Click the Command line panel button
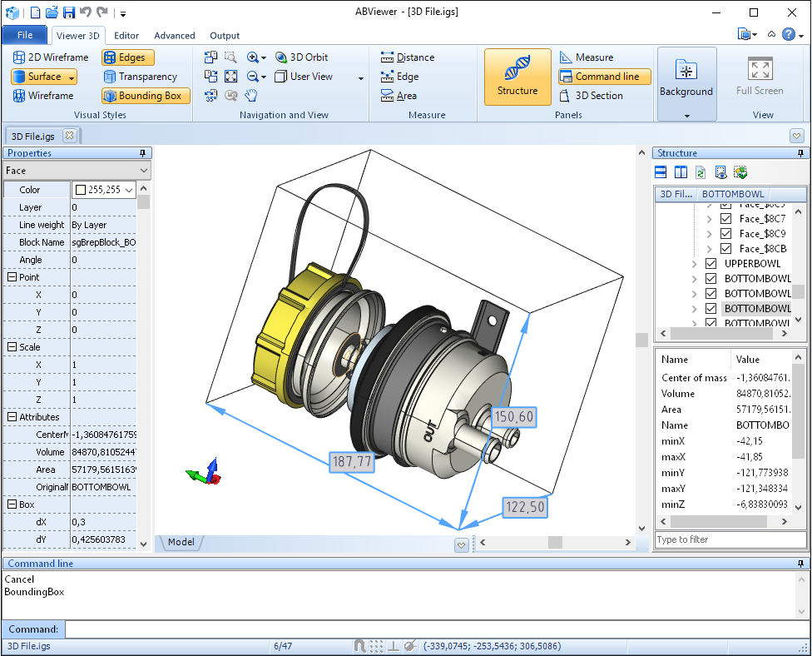The height and width of the screenshot is (656, 812). pyautogui.click(x=600, y=77)
